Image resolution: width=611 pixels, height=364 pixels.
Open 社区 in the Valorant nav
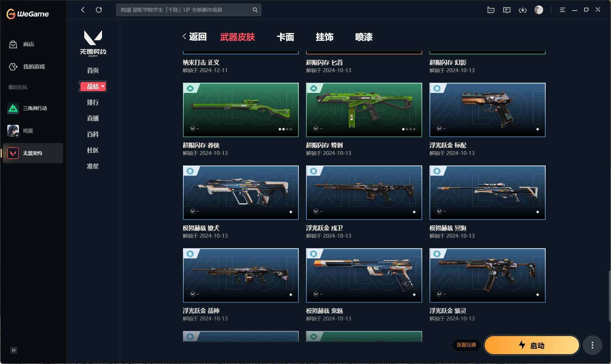93,150
